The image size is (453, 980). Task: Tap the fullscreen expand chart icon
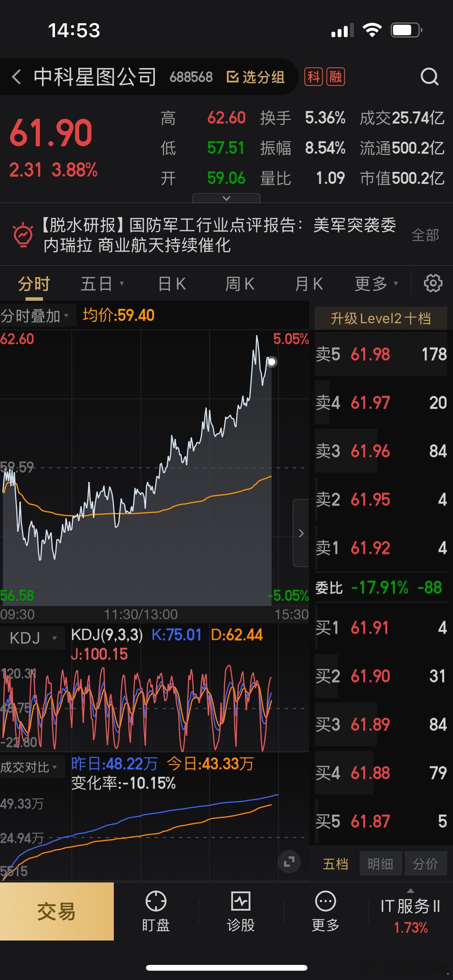click(x=289, y=862)
